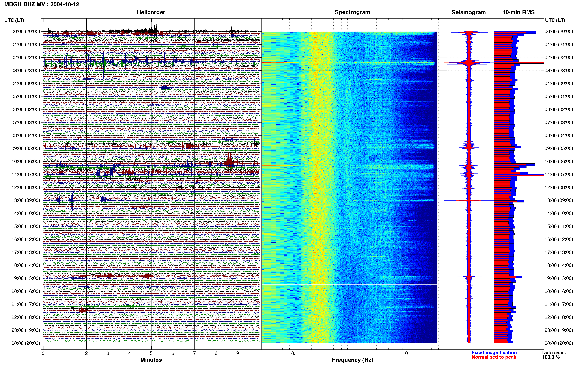
Task: Click 01:00 (21:00) on the Helicorder time axis
Action: click(26, 45)
